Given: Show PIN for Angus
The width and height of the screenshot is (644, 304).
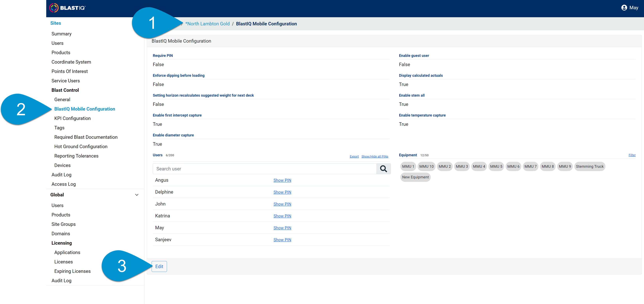Looking at the screenshot, I should click(282, 180).
